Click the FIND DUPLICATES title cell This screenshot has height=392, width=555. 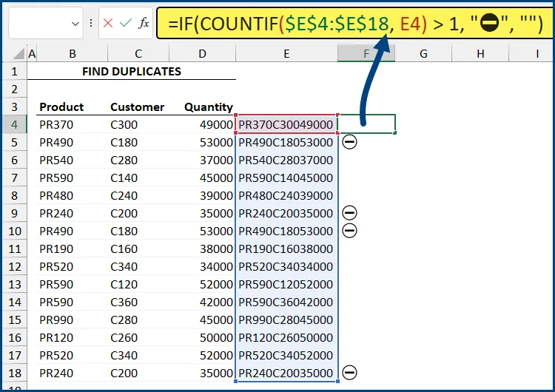point(132,72)
